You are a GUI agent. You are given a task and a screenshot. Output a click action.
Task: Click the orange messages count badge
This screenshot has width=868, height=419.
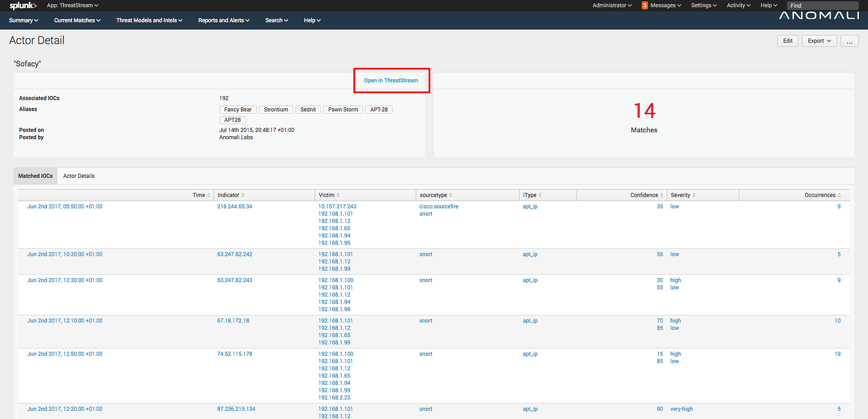[x=644, y=5]
